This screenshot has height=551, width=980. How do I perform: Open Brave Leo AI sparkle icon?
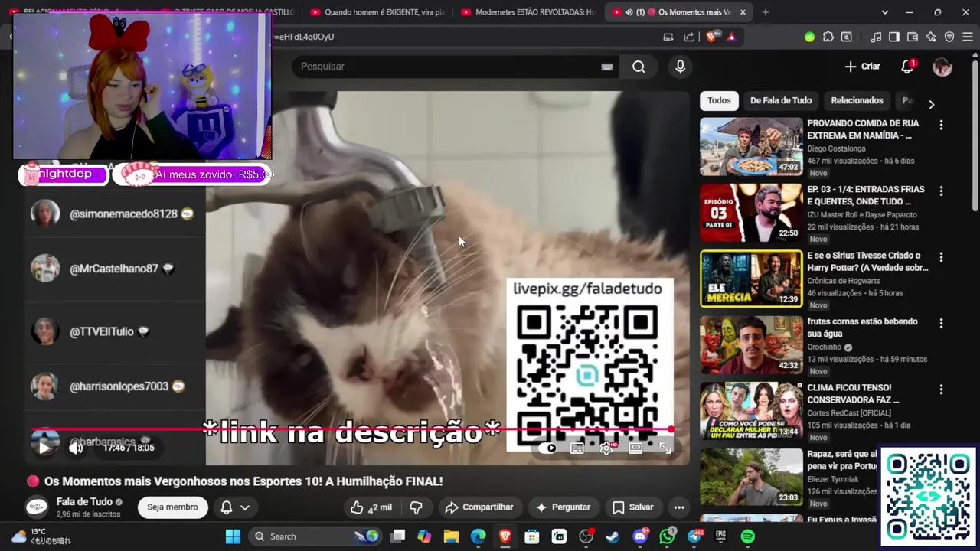pyautogui.click(x=930, y=37)
